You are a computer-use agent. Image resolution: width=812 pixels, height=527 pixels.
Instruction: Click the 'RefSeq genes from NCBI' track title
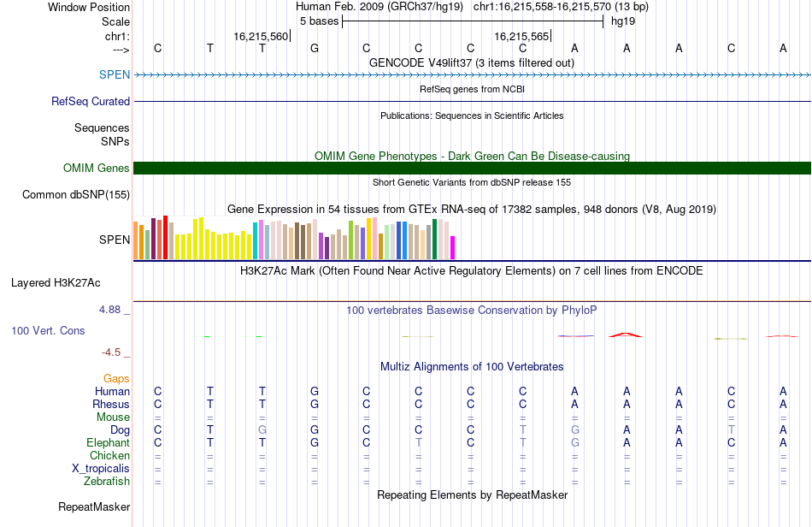click(473, 89)
